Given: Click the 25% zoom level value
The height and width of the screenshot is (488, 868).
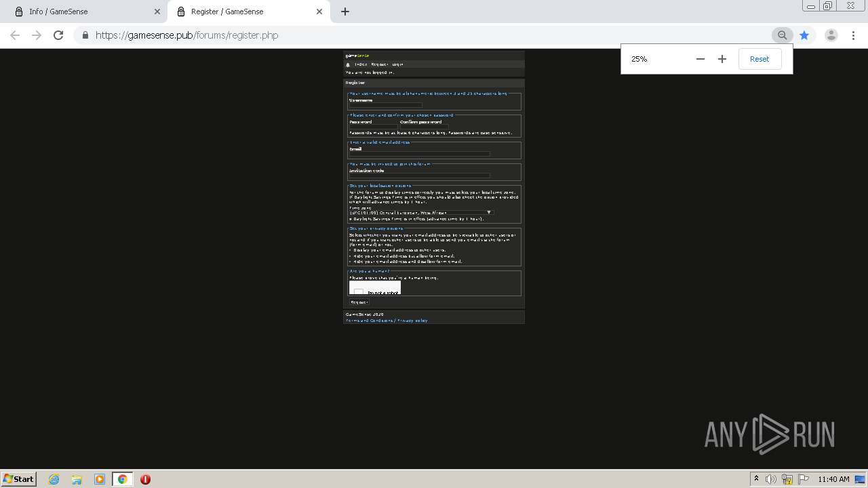Looking at the screenshot, I should point(639,59).
